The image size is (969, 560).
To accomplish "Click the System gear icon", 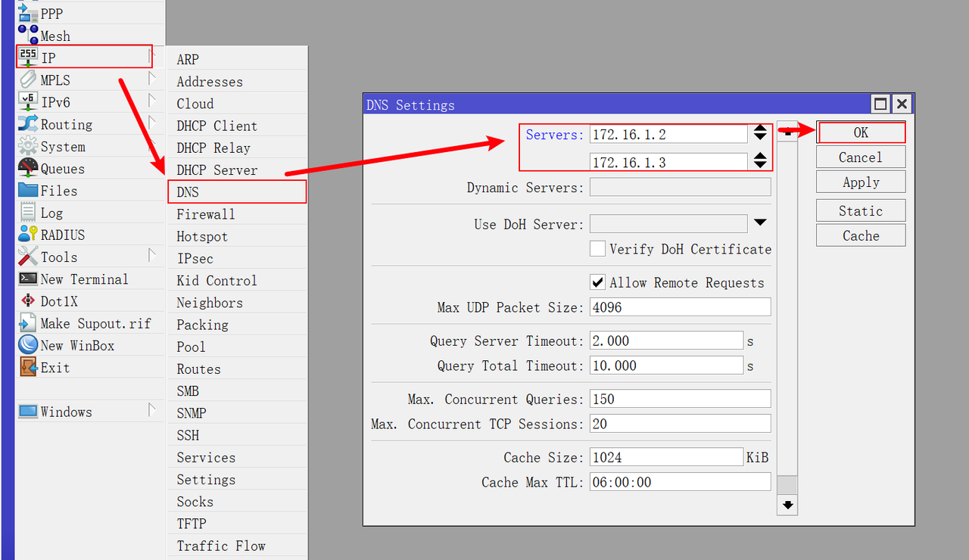I will (x=28, y=146).
